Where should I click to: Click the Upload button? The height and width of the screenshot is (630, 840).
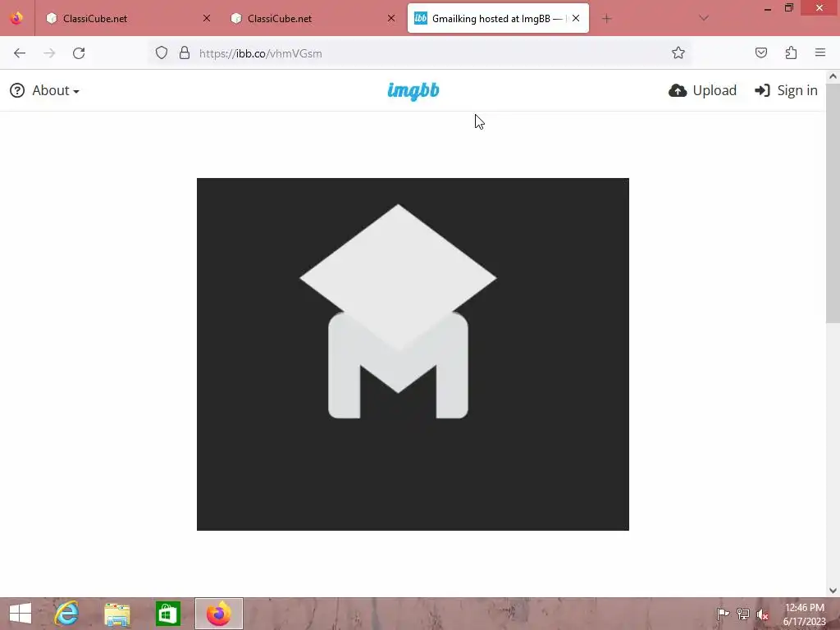point(702,90)
